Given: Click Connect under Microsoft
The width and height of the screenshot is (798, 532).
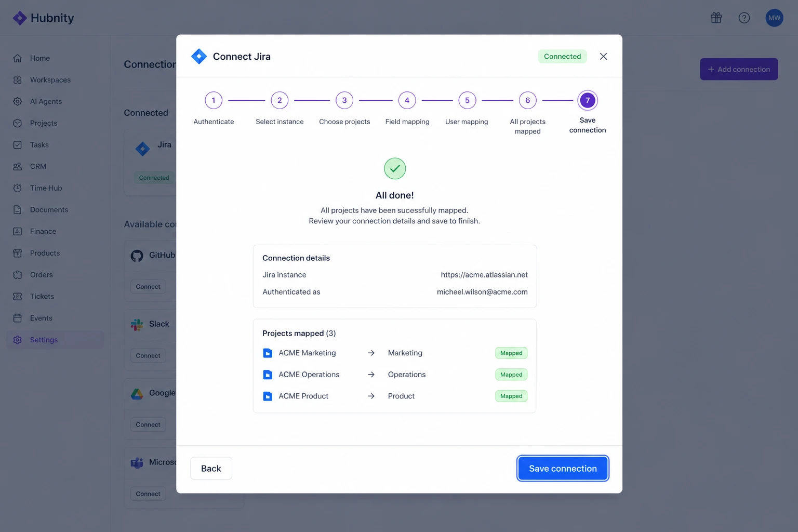Looking at the screenshot, I should pyautogui.click(x=148, y=494).
